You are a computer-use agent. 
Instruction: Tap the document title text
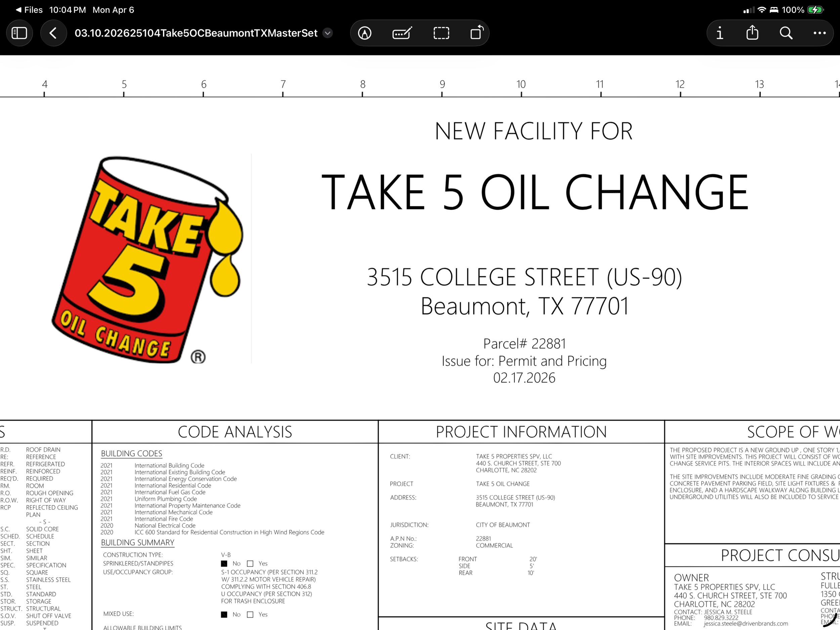(196, 33)
